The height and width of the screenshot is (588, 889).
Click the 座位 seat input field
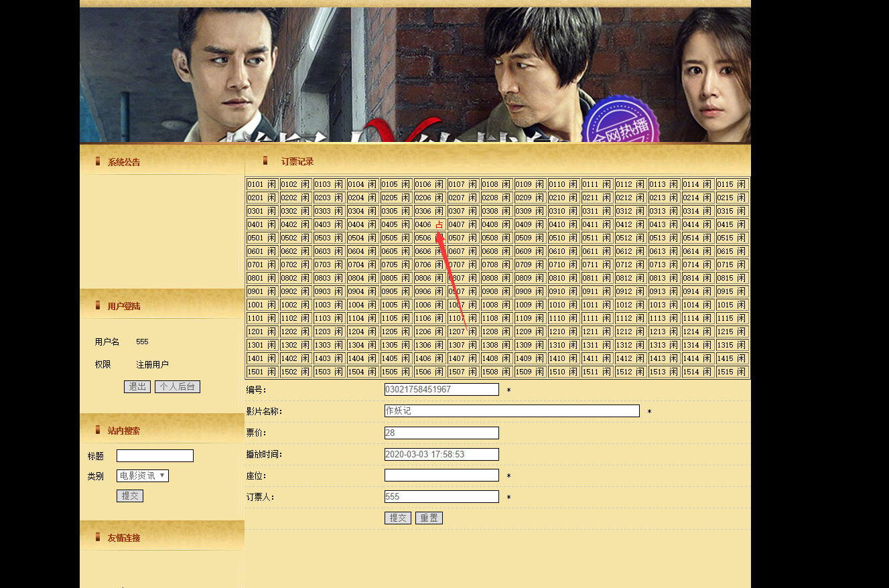441,475
